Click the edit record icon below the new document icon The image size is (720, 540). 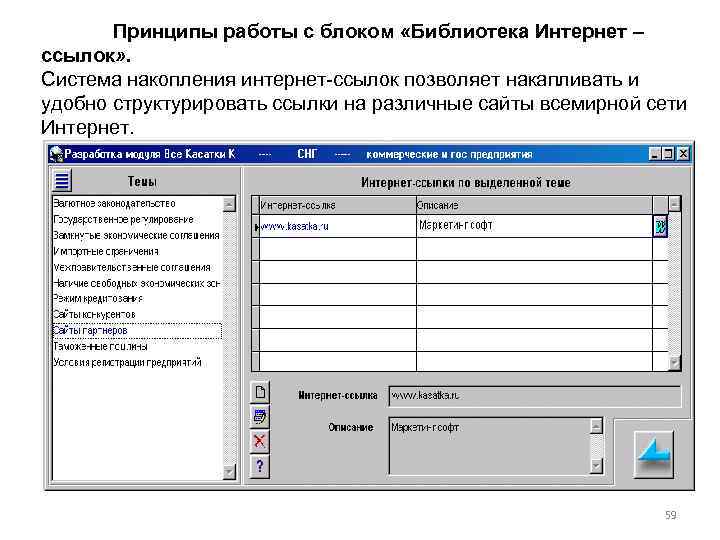pos(260,416)
